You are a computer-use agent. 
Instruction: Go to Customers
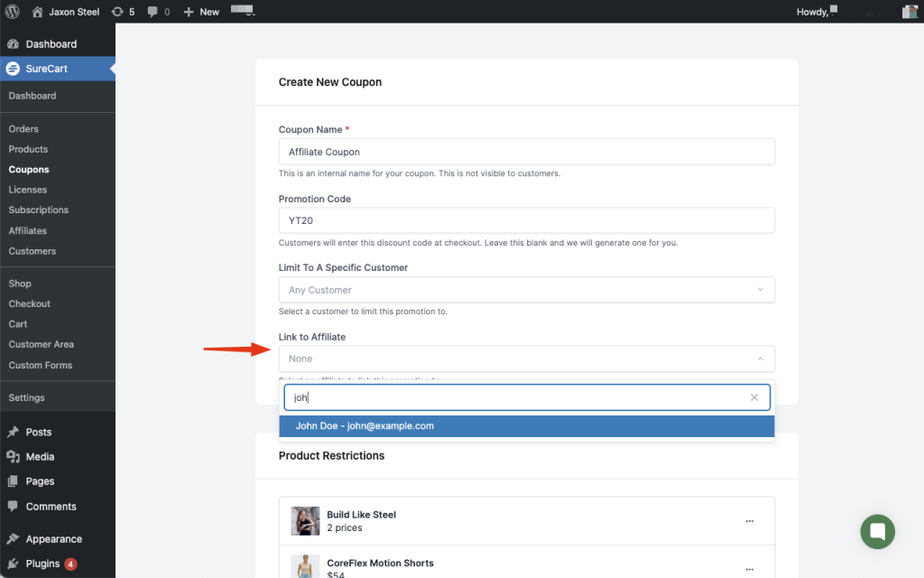pos(32,251)
